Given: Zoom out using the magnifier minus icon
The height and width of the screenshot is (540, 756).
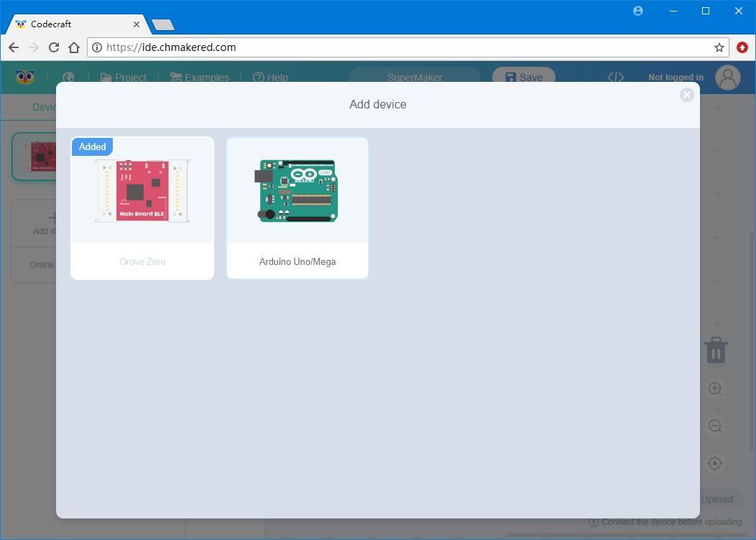Looking at the screenshot, I should (715, 426).
